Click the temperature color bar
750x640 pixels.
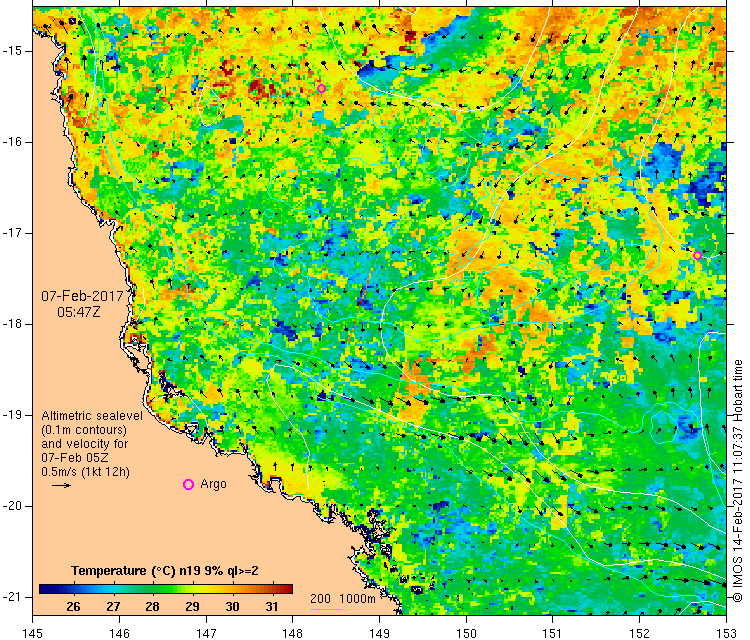pos(166,589)
